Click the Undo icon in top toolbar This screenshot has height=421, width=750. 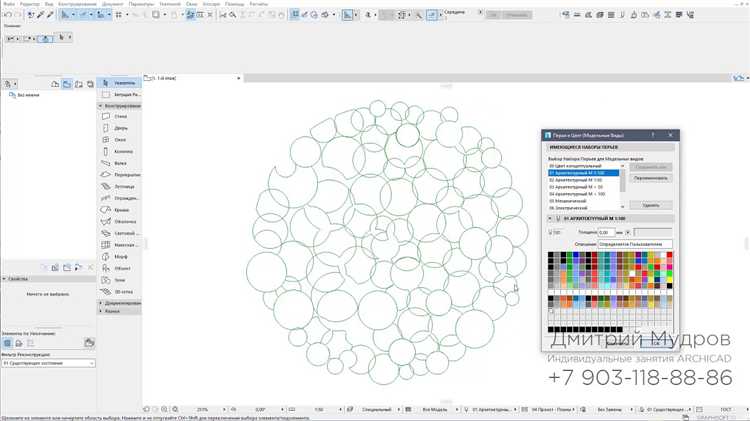pyautogui.click(x=8, y=15)
